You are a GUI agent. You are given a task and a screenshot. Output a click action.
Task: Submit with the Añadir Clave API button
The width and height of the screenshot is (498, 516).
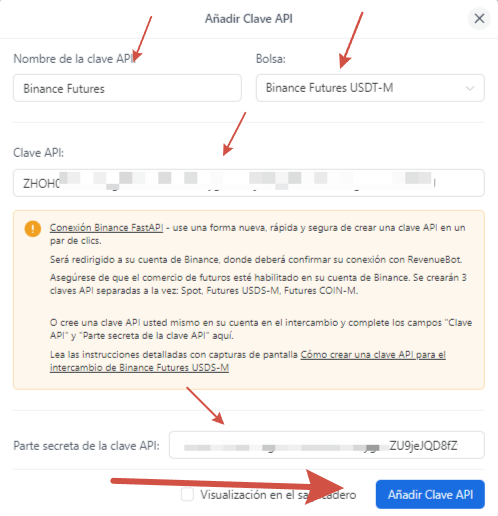click(430, 494)
